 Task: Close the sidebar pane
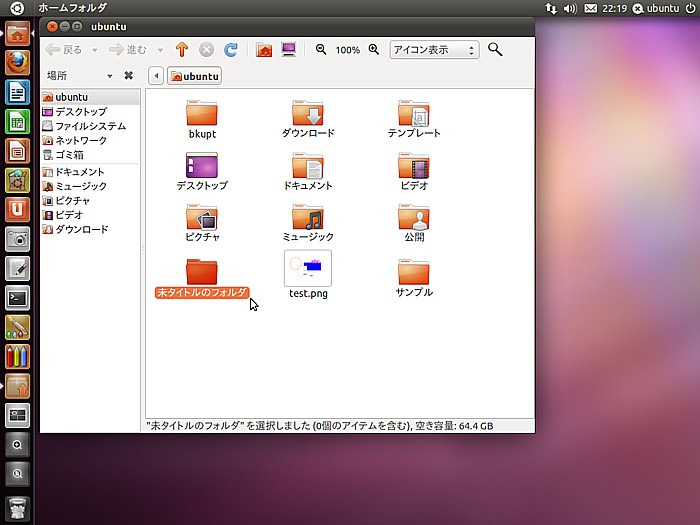point(129,75)
